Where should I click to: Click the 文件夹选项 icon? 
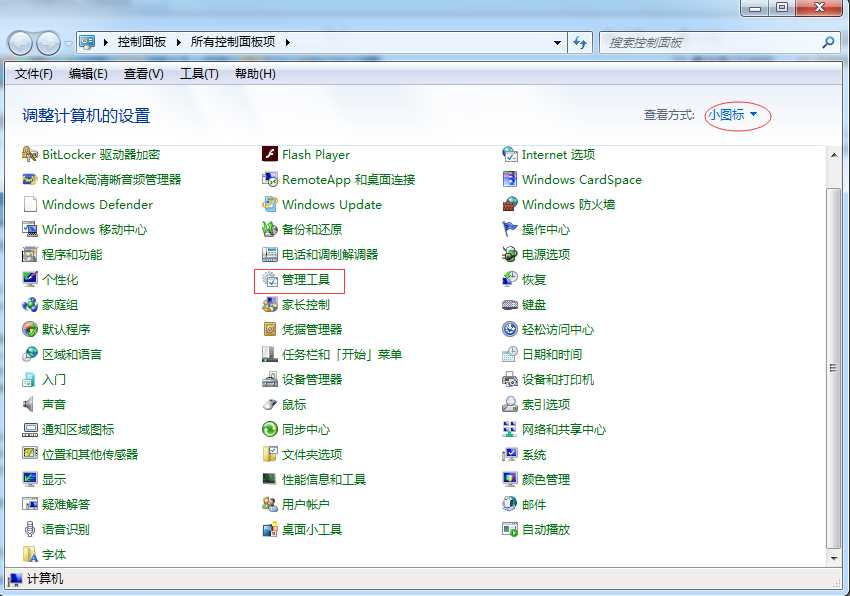[x=269, y=454]
